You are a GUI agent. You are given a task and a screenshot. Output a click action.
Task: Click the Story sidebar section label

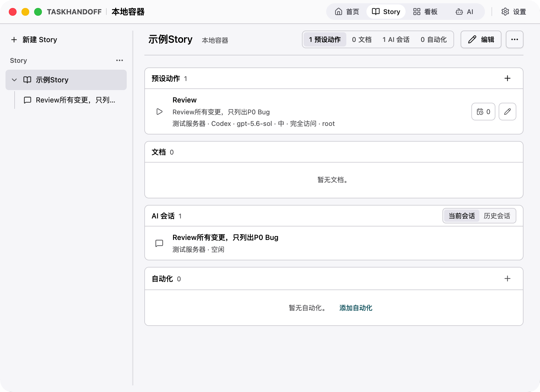pos(18,61)
